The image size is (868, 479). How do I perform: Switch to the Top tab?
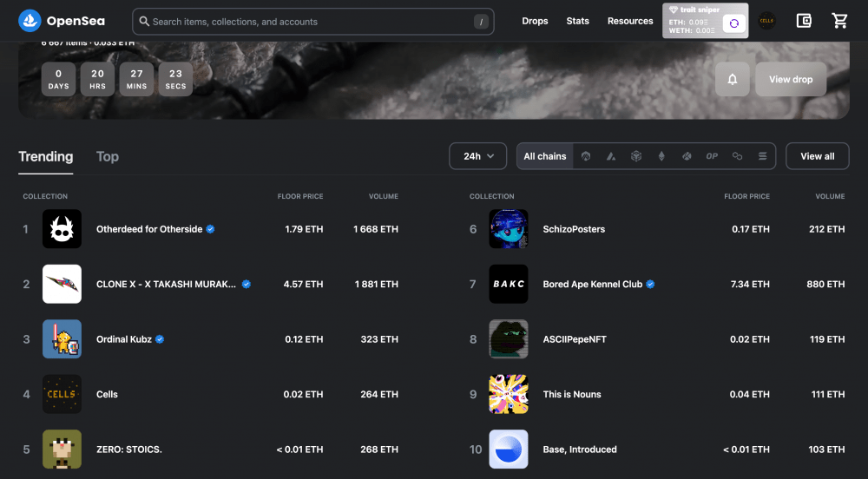point(108,156)
